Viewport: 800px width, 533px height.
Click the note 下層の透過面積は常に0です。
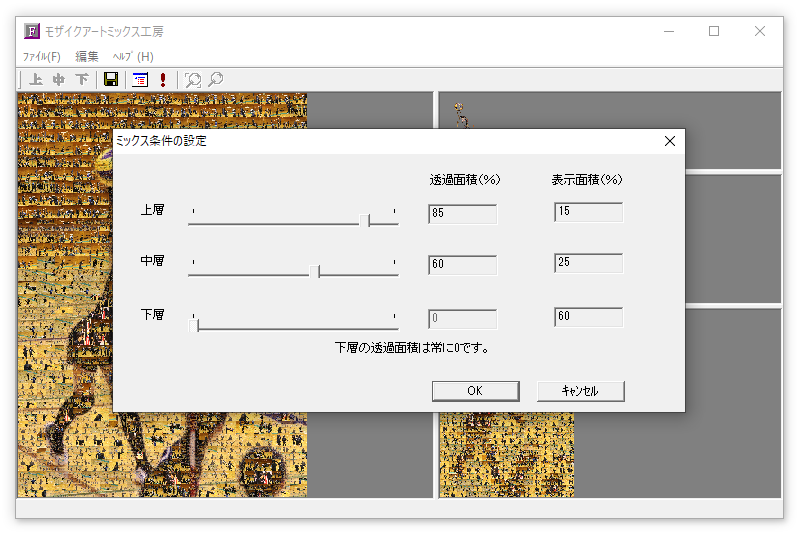412,348
